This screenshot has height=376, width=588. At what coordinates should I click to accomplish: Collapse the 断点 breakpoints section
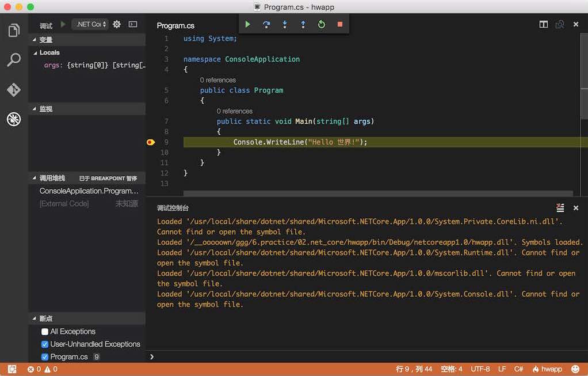click(46, 318)
